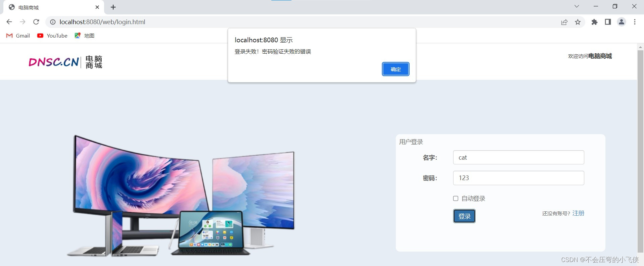
Task: View site information icon in address bar
Action: point(53,22)
